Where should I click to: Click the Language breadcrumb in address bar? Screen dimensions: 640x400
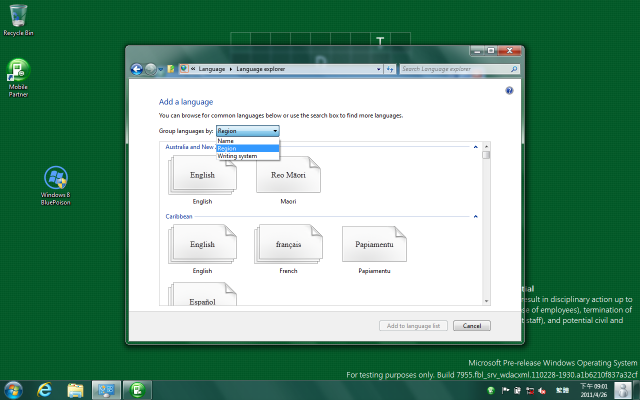click(x=212, y=69)
